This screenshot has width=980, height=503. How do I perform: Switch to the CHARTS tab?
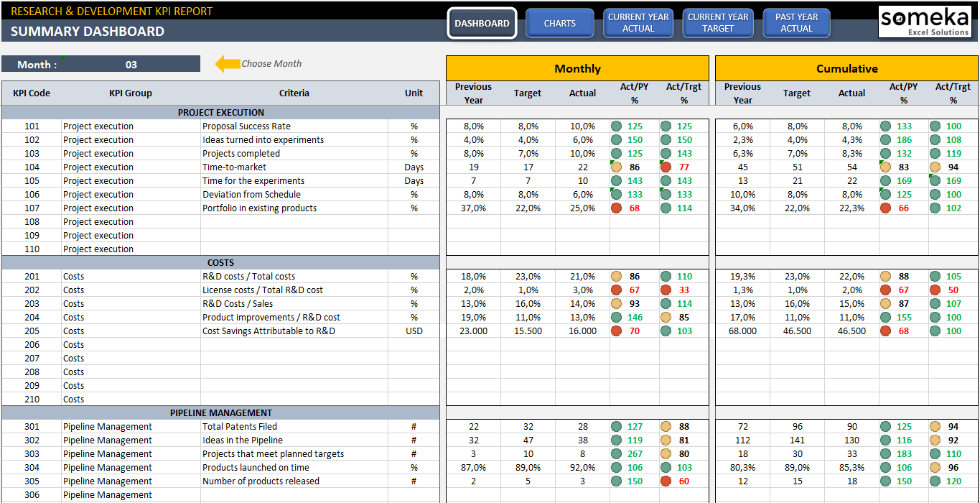559,23
